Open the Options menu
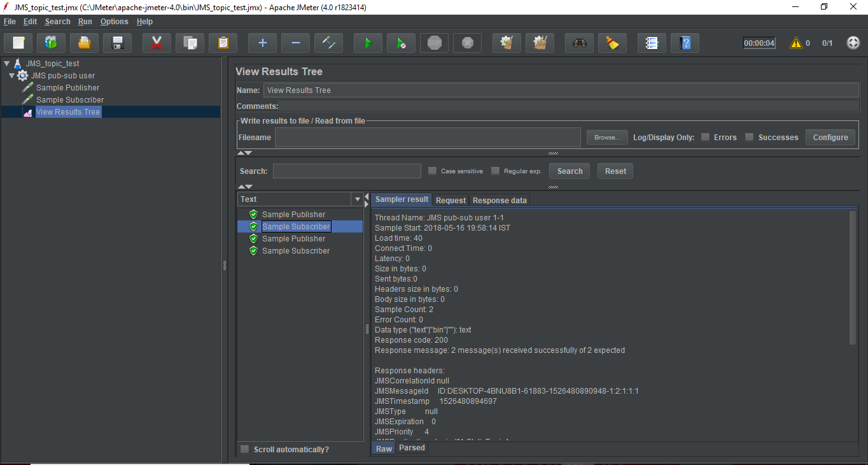Image resolution: width=868 pixels, height=465 pixels. [114, 22]
